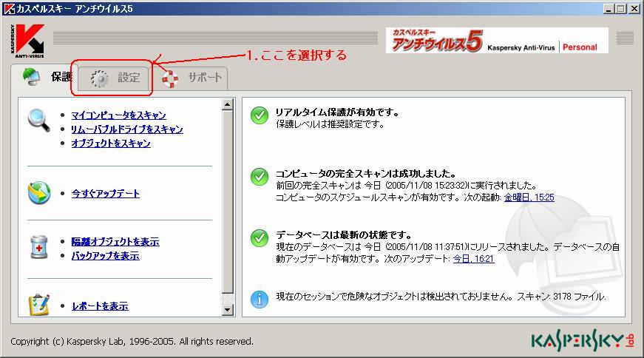Viewport: 644px width, 358px height.
Task: Open the 設定 (Settings) tab
Action: coord(113,78)
